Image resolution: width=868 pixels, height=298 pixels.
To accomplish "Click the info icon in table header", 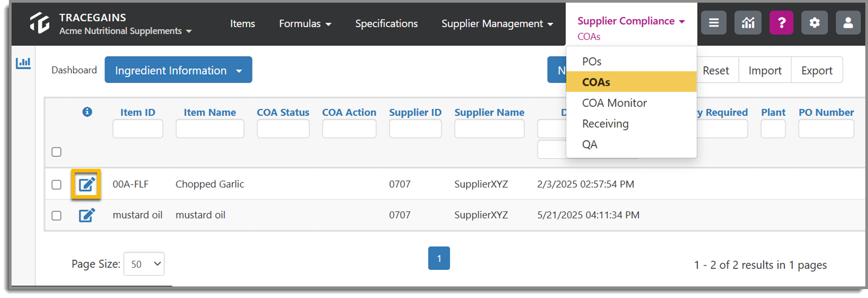I will click(87, 112).
